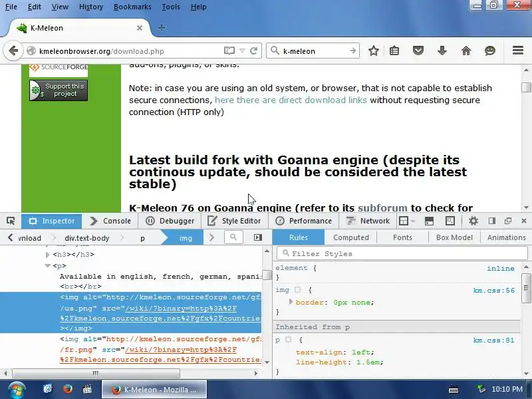Bookmark this page with the star
The height and width of the screenshot is (399, 532).
pyautogui.click(x=374, y=51)
